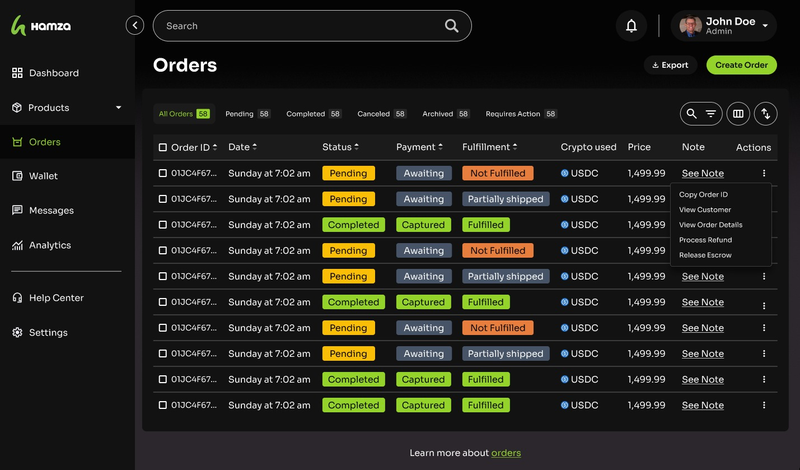800x470 pixels.
Task: Choose Copy Order ID from the menu
Action: click(x=703, y=194)
